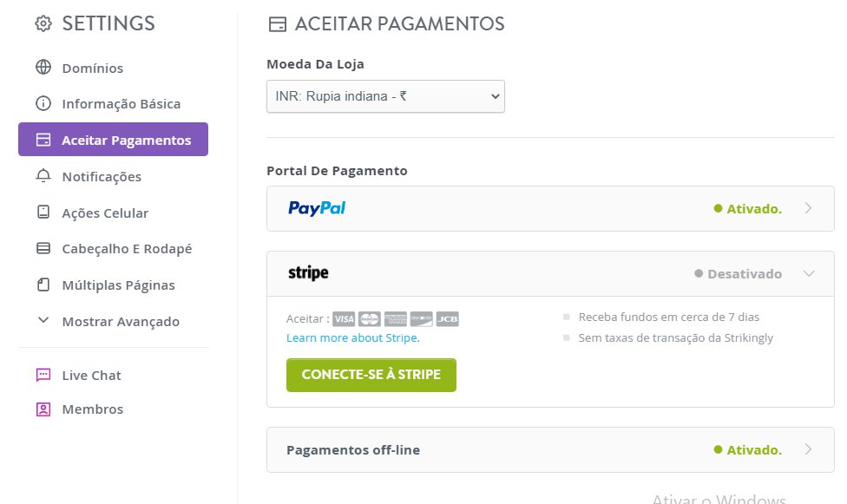Click the PayPal Ativado status
847x504 pixels.
pos(748,208)
